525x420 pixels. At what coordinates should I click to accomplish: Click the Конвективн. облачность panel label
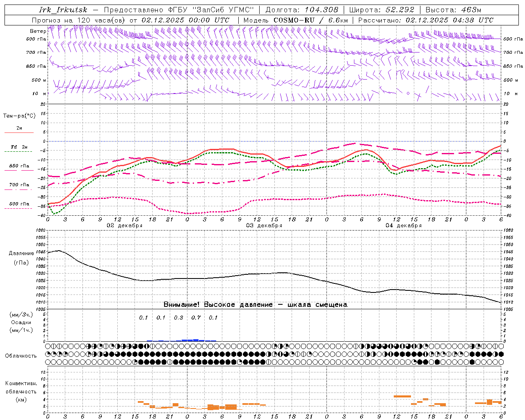[21, 388]
